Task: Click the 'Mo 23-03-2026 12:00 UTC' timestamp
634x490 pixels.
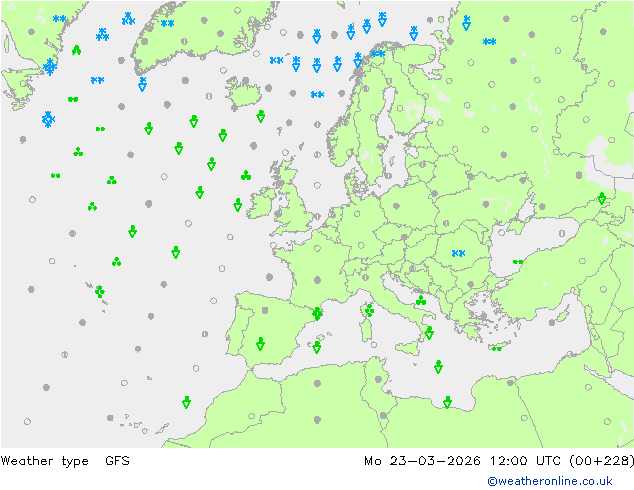Action: (462, 461)
